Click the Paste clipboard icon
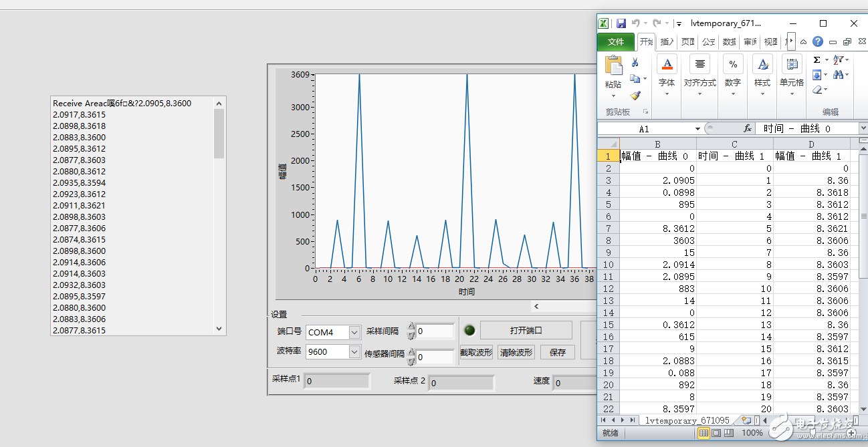The image size is (868, 447). tap(613, 65)
